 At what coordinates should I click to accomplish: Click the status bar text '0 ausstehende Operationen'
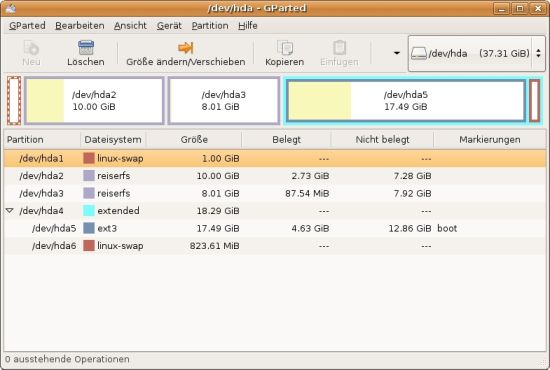point(67,359)
